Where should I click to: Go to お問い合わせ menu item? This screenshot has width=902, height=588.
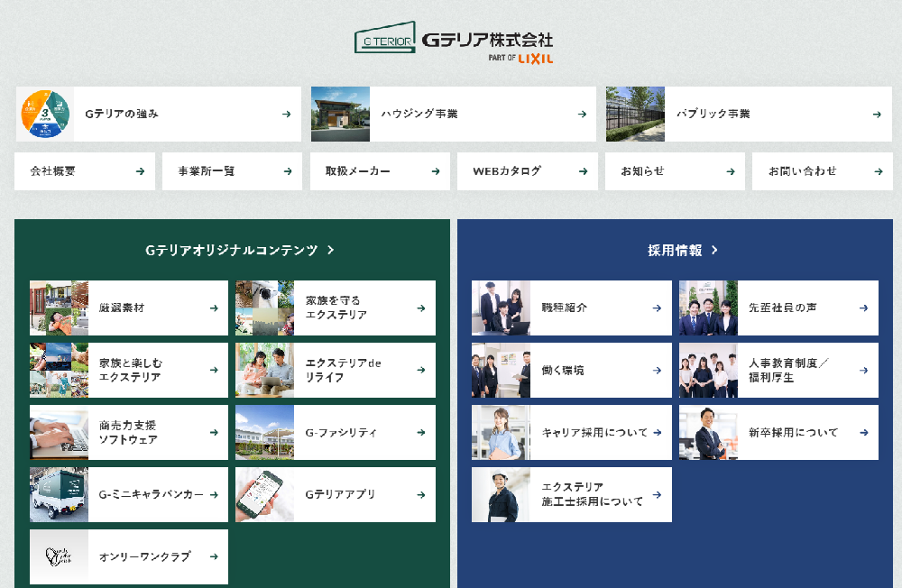point(823,171)
